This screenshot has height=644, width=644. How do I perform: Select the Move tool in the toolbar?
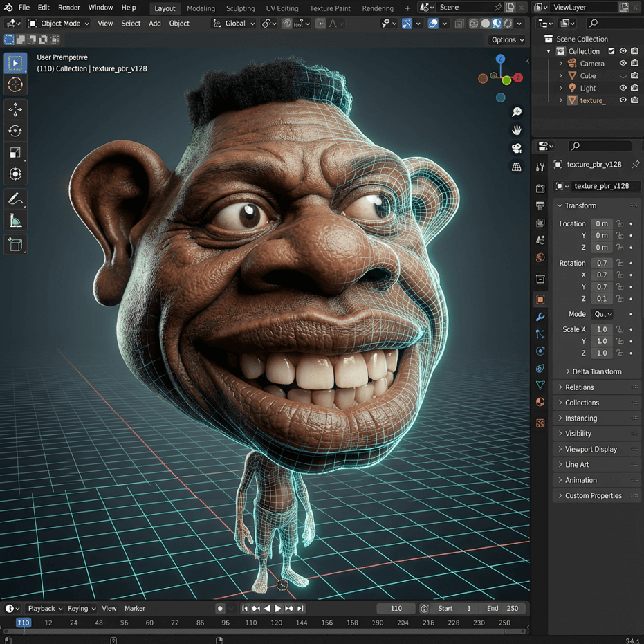coord(15,109)
